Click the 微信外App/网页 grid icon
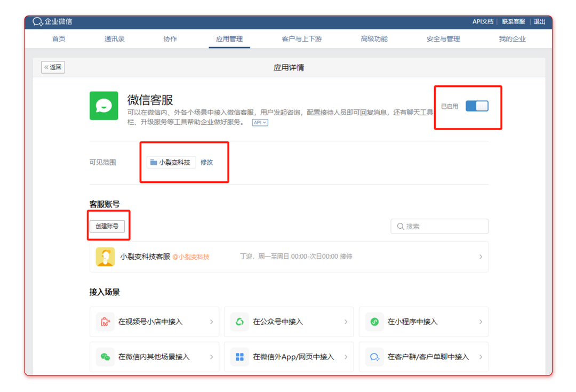576x392 pixels. [x=239, y=357]
